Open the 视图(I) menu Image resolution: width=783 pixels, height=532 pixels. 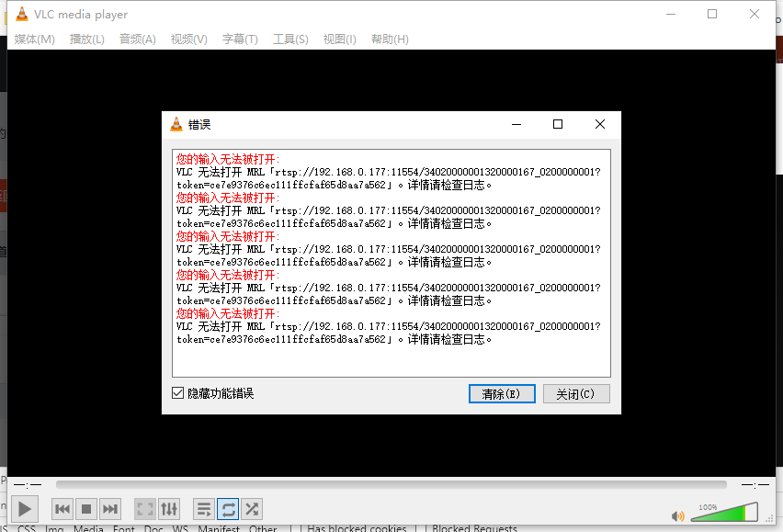pos(339,40)
